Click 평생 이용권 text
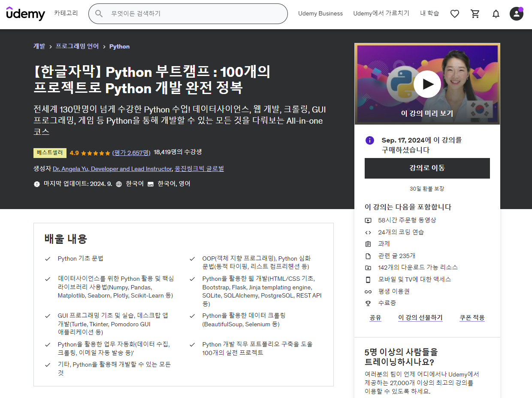Image resolution: width=532 pixels, height=398 pixels. pos(394,292)
